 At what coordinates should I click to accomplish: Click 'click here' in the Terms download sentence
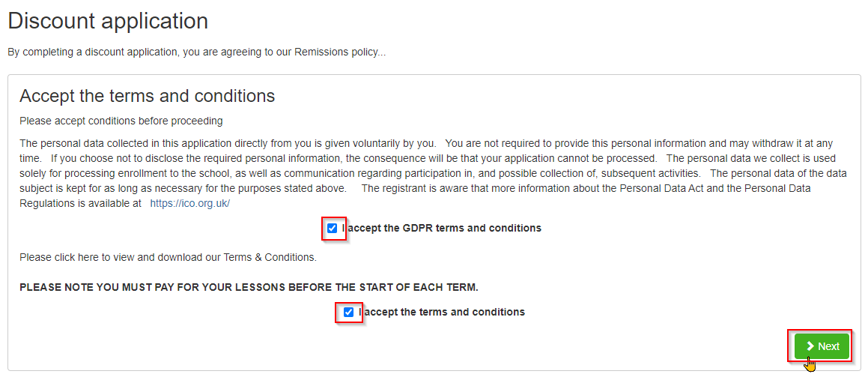(77, 258)
